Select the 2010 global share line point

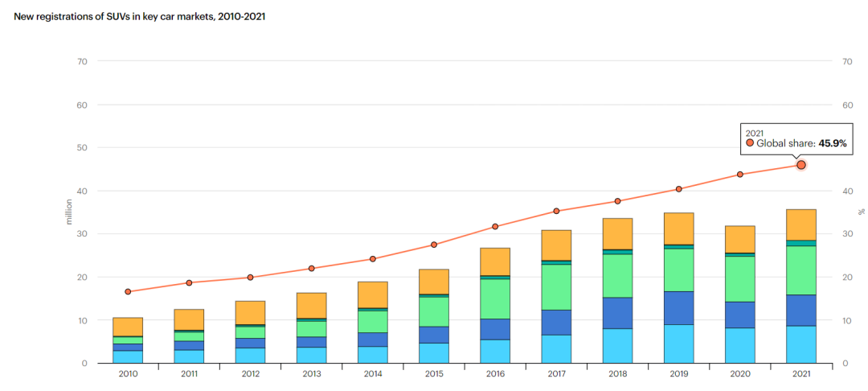click(x=128, y=291)
